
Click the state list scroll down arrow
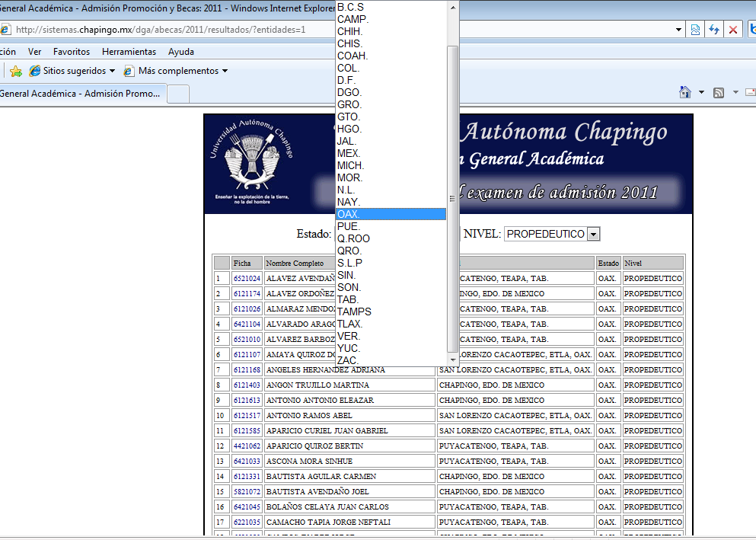(452, 359)
